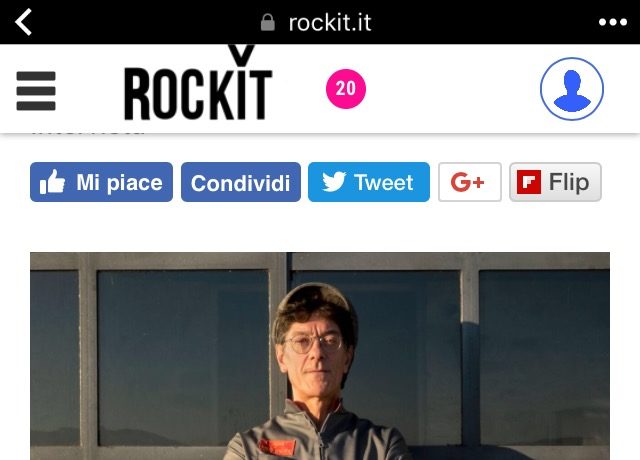This screenshot has height=460, width=640.
Task: Open the three-dot browser options menu
Action: point(613,22)
